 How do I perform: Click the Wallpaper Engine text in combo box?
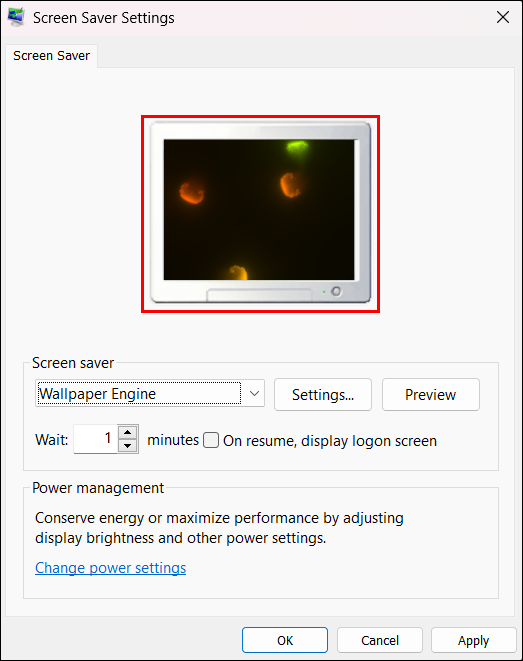(97, 394)
